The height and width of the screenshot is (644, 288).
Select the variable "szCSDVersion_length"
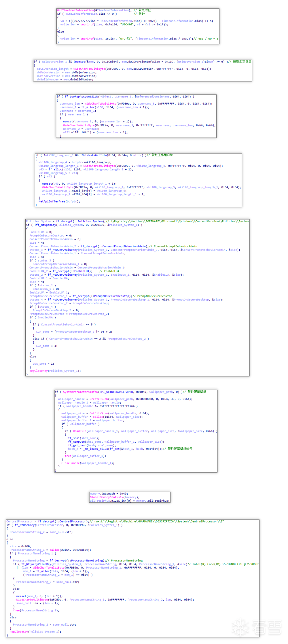[53, 69]
